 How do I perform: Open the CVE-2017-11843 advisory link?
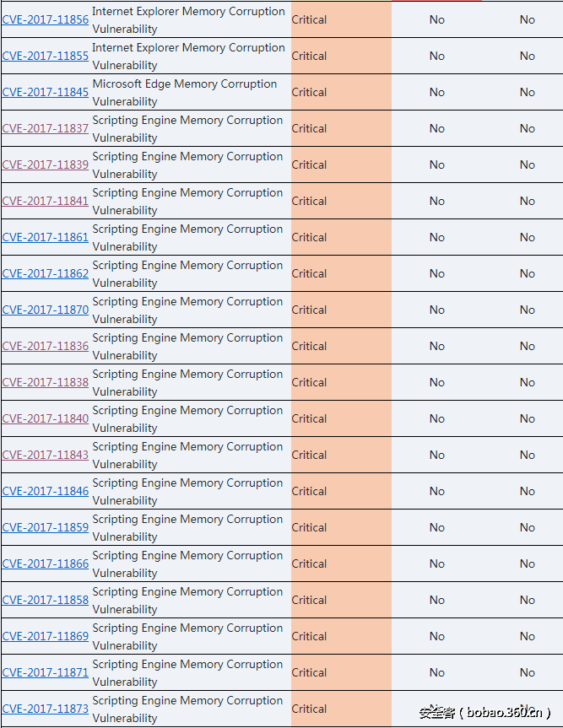45,456
